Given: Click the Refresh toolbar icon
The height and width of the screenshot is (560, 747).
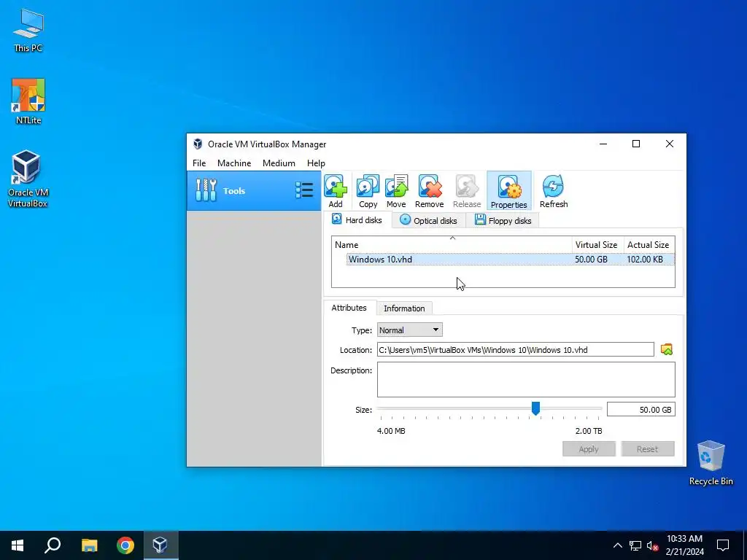Looking at the screenshot, I should click(554, 191).
